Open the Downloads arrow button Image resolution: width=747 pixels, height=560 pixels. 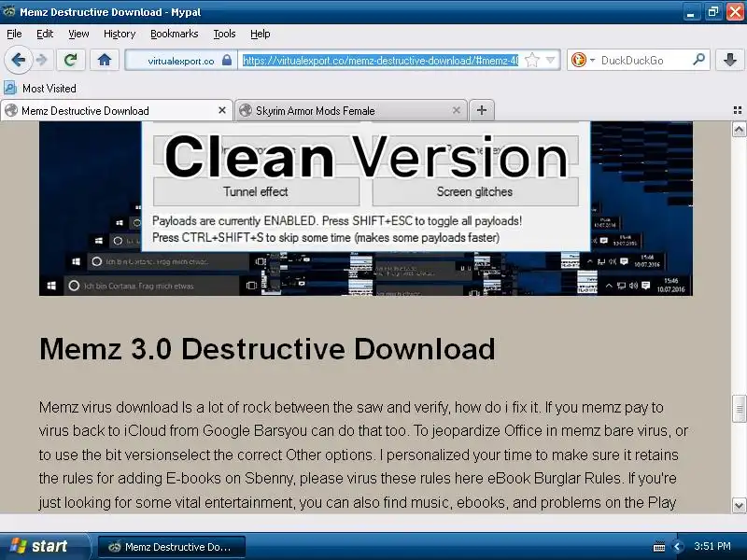(730, 60)
